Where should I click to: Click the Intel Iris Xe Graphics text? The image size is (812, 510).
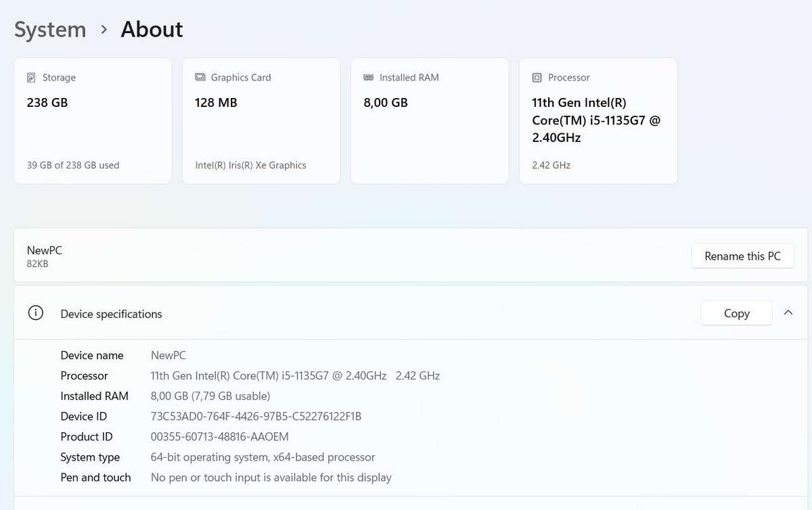click(x=250, y=165)
